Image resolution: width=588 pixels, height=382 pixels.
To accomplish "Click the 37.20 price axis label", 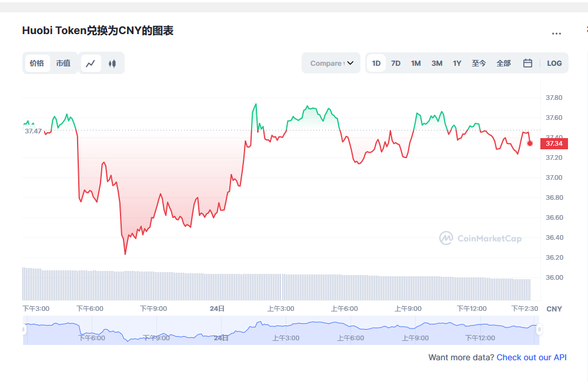I will (554, 158).
